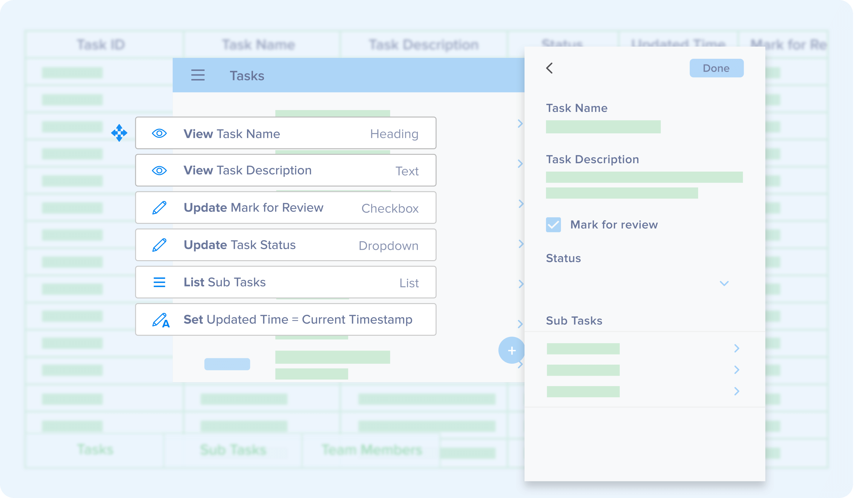Click the blue move handle beside View Task Name

119,133
